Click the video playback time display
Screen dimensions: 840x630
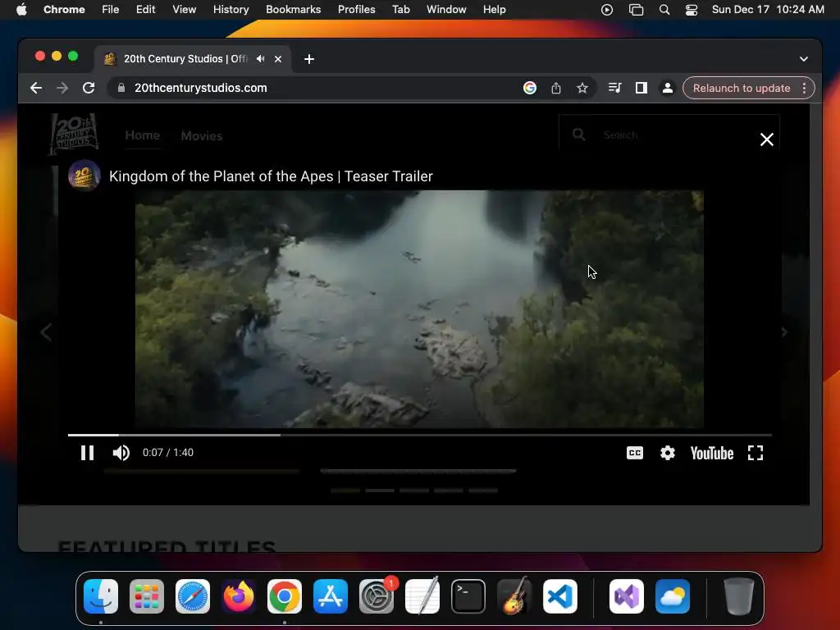coord(167,453)
